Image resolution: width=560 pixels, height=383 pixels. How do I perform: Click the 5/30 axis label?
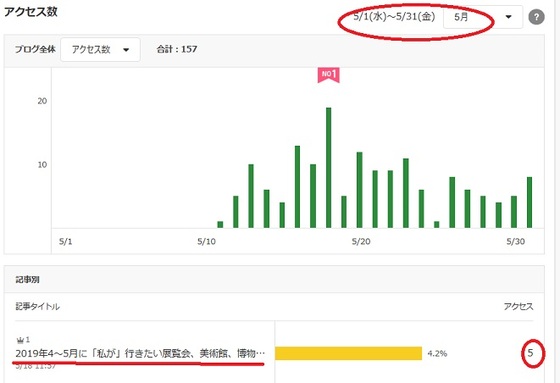[x=515, y=242]
